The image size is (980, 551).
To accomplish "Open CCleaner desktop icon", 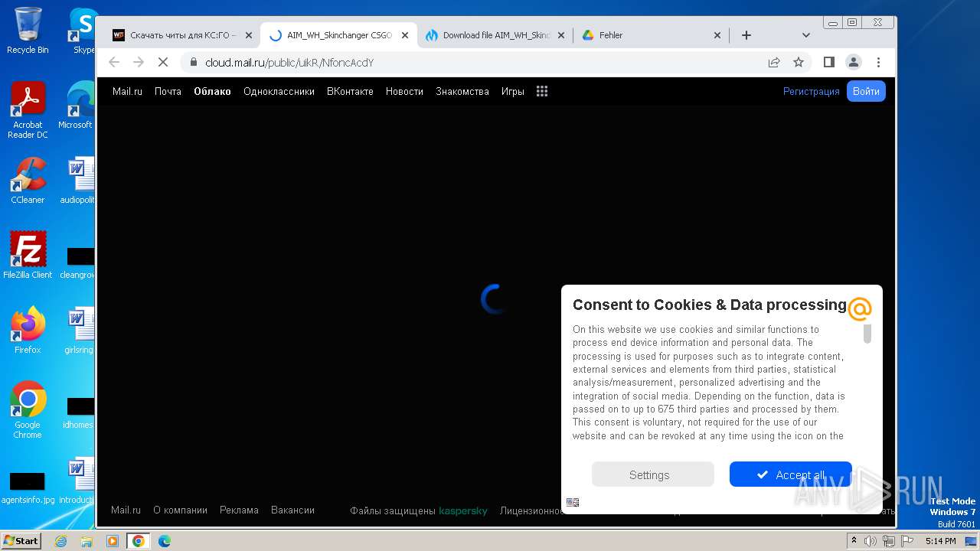I will 28,181.
